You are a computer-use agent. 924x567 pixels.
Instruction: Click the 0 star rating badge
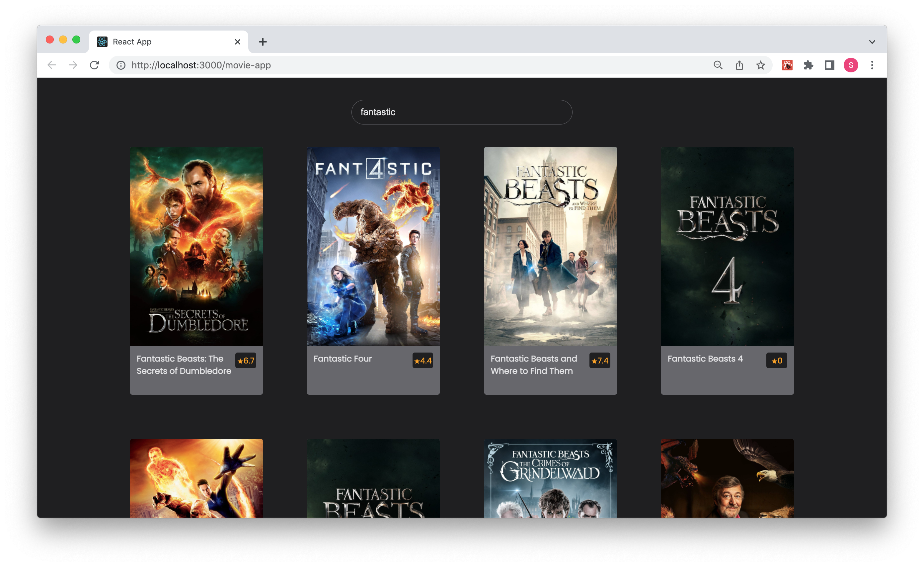[777, 361]
